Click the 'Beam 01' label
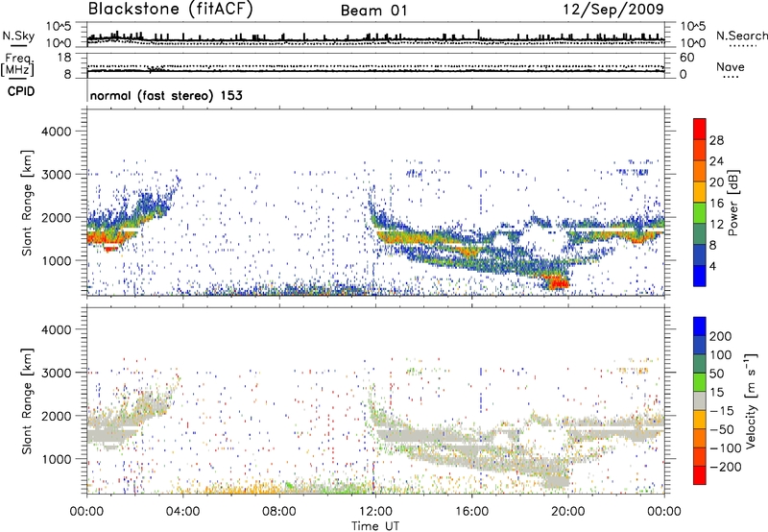Image resolution: width=768 pixels, height=532 pixels. coord(374,11)
